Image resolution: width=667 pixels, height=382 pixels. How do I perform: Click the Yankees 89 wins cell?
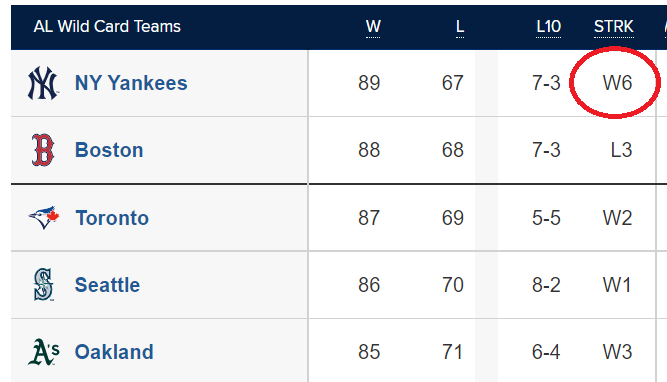[369, 83]
